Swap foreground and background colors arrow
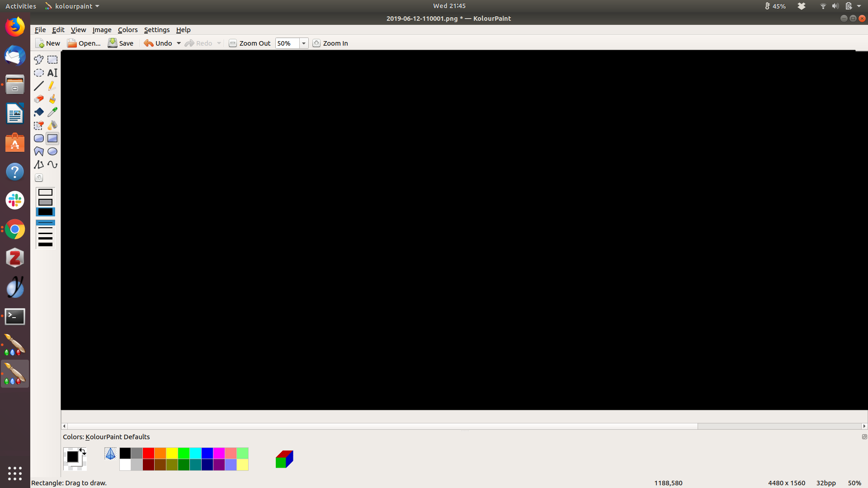The width and height of the screenshot is (868, 488). [x=83, y=451]
